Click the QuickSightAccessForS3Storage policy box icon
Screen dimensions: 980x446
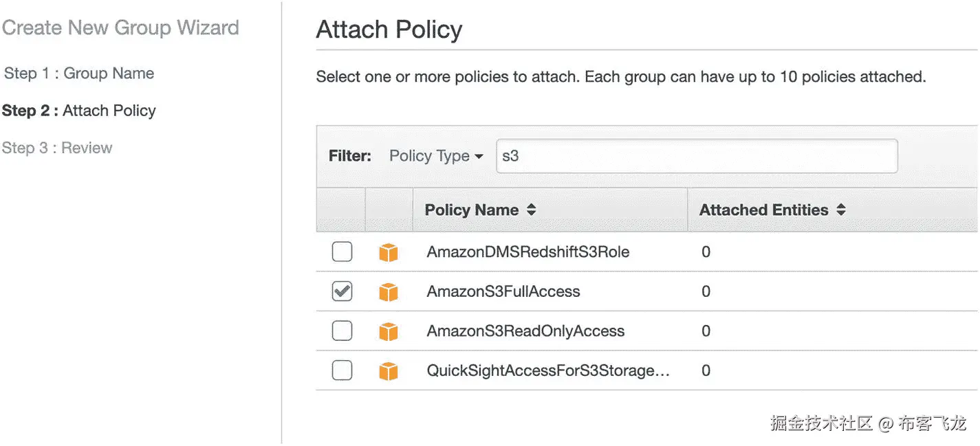coord(389,371)
